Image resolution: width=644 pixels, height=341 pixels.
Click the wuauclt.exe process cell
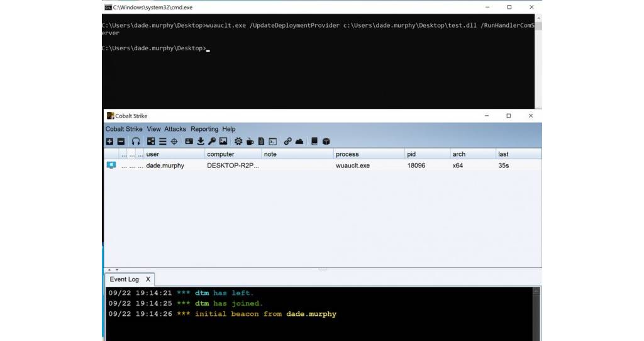pos(353,165)
